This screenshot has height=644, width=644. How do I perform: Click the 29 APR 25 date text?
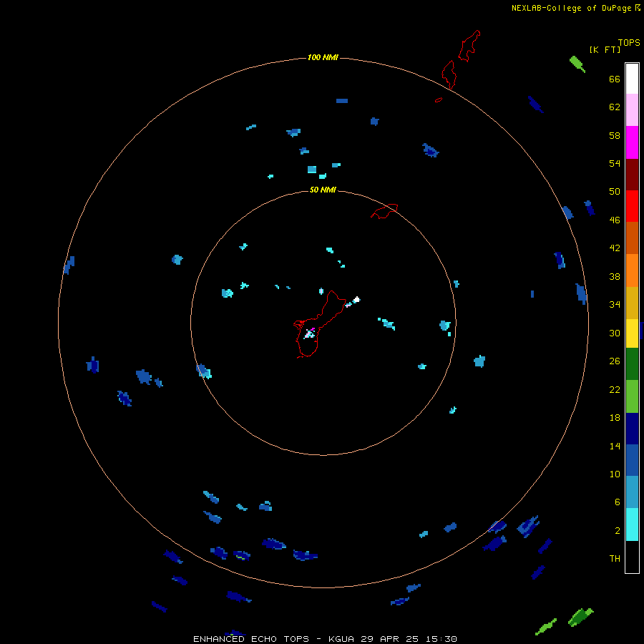390,639
